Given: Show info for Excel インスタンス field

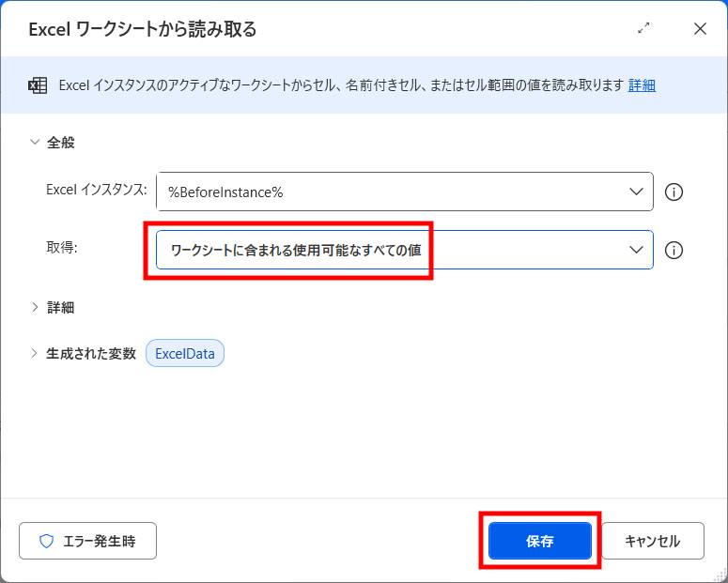Looking at the screenshot, I should tap(674, 192).
